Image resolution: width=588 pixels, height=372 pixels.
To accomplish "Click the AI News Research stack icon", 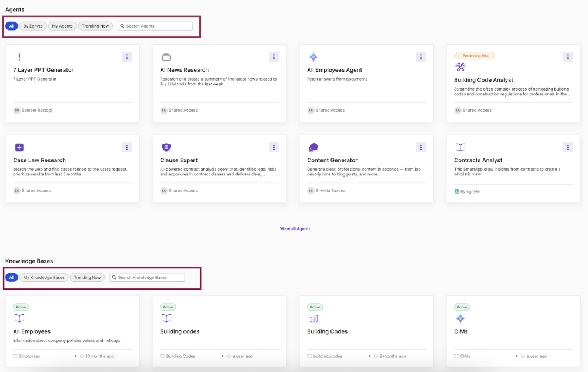I will [x=166, y=57].
